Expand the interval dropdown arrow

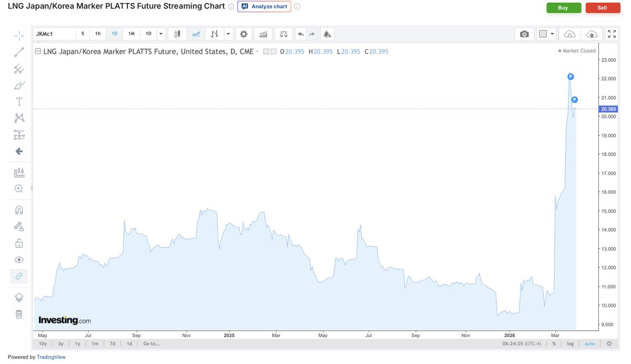point(161,34)
